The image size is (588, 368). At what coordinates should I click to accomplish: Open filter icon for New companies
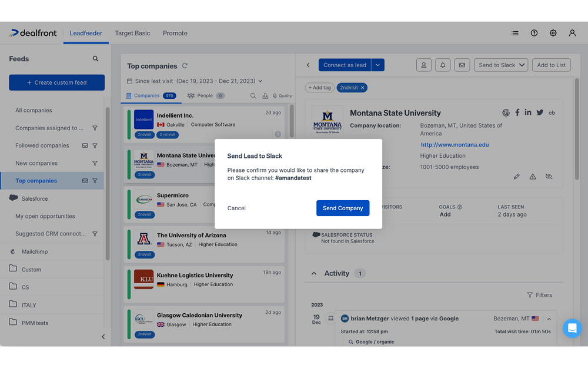[95, 163]
